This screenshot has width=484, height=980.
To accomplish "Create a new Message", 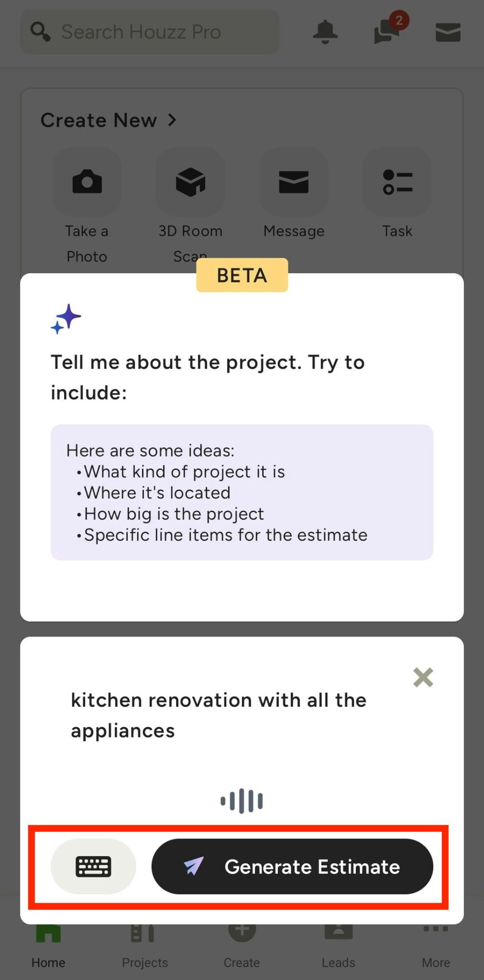I will coord(294,182).
